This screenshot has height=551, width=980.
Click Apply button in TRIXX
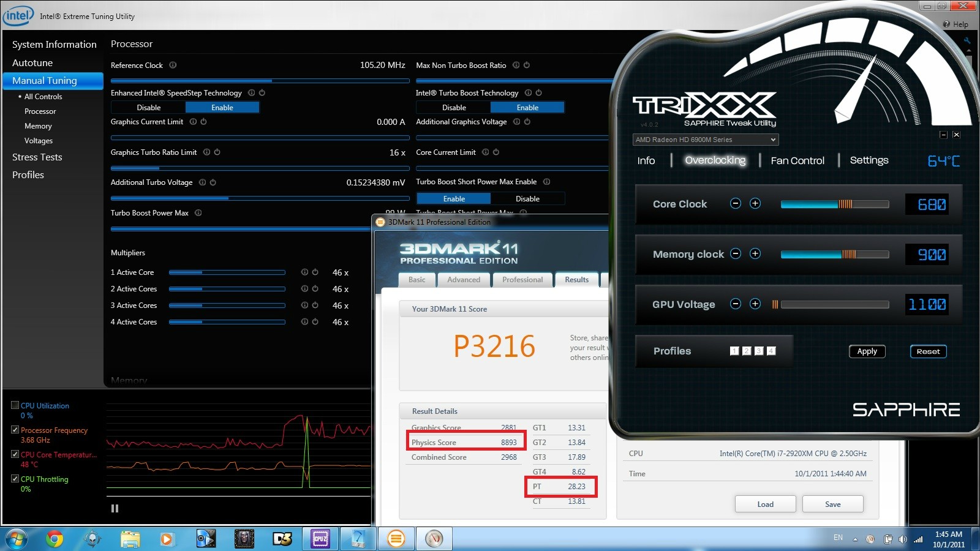click(x=867, y=351)
